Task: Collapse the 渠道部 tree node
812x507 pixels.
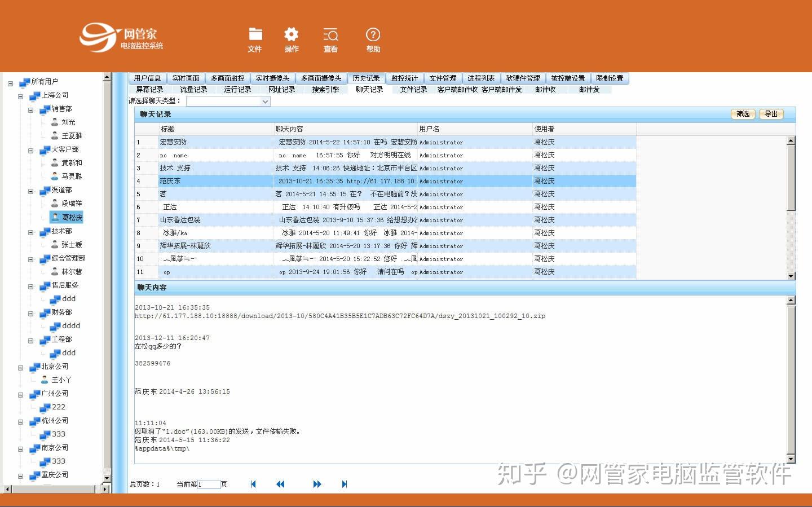Action: [x=30, y=191]
